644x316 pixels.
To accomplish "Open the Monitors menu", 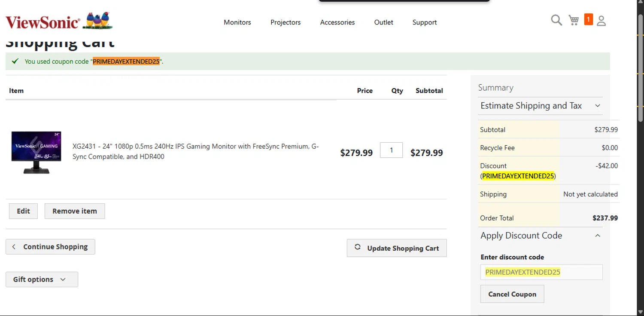I will pyautogui.click(x=237, y=22).
